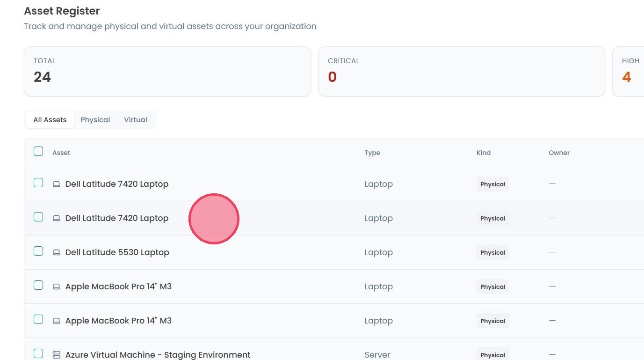Click the Asset column header

click(61, 153)
